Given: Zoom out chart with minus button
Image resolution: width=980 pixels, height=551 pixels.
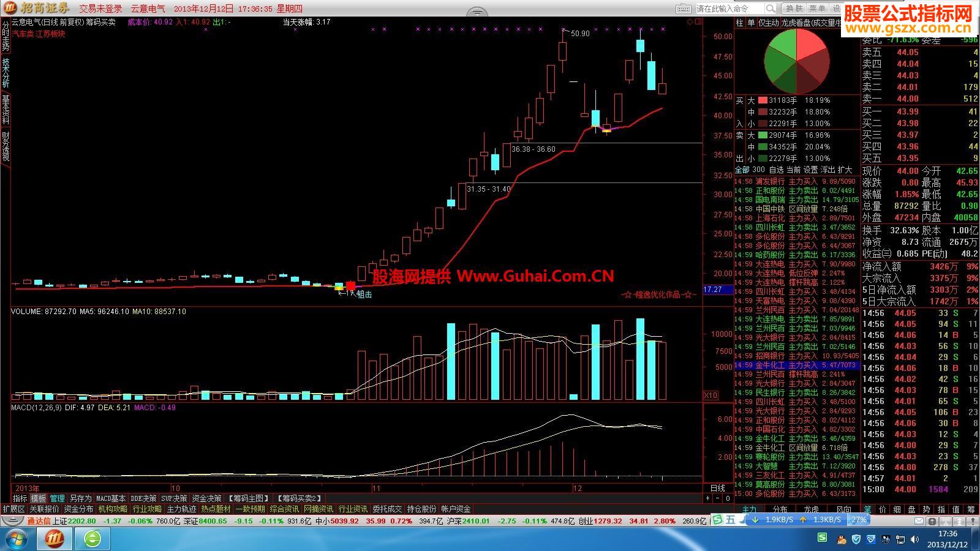Looking at the screenshot, I should pyautogui.click(x=717, y=498).
